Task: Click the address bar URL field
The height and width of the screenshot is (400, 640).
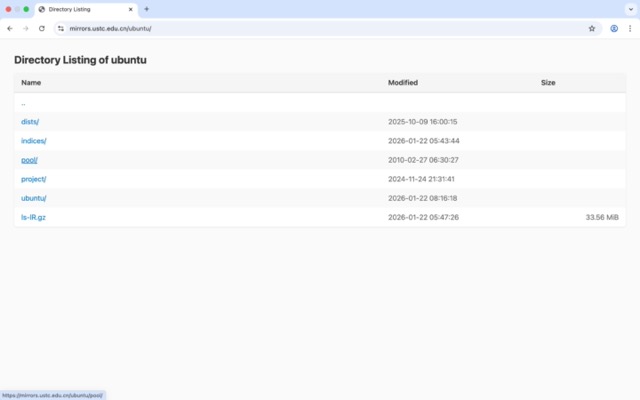Action: pyautogui.click(x=300, y=29)
